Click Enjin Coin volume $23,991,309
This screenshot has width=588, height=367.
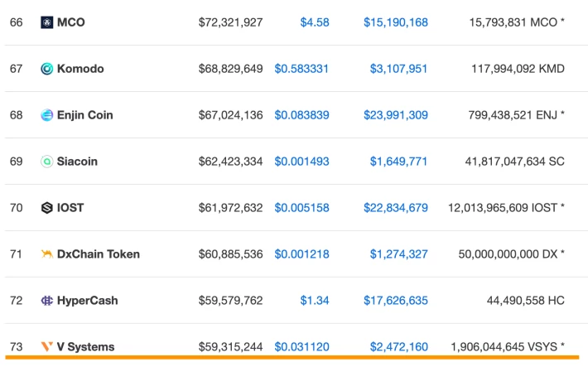pyautogui.click(x=396, y=115)
